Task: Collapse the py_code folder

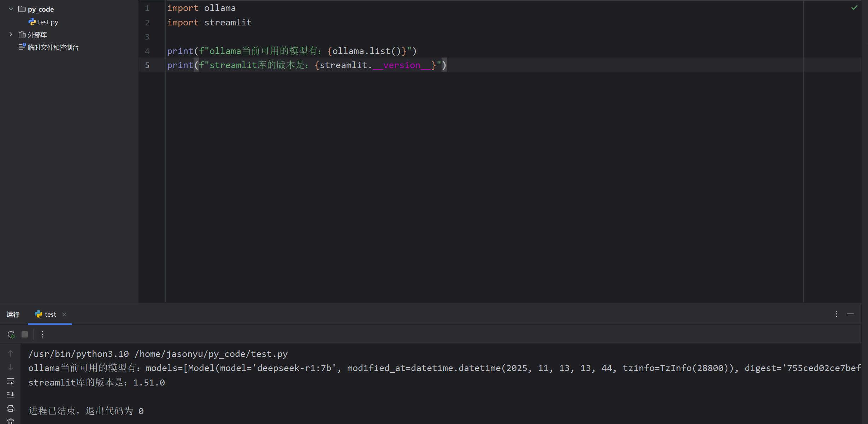Action: point(11,9)
